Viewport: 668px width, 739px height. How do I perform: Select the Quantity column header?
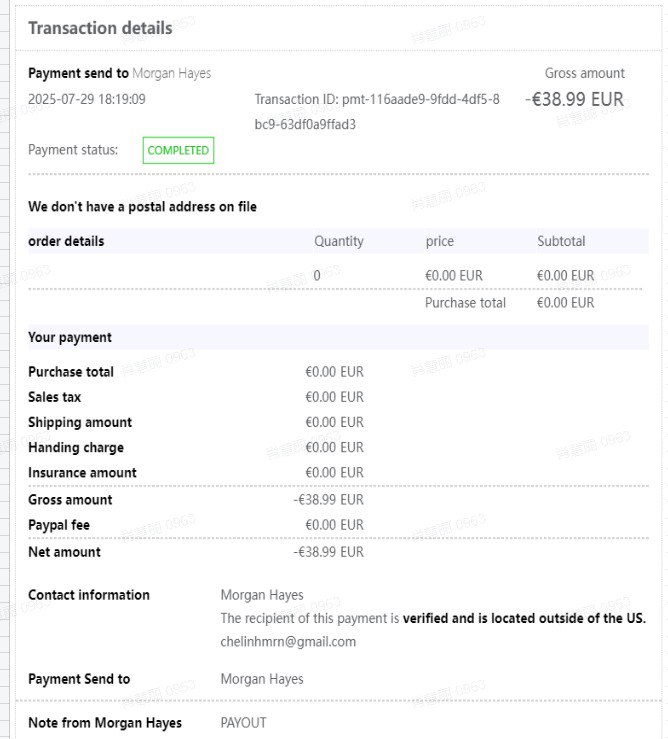(339, 241)
